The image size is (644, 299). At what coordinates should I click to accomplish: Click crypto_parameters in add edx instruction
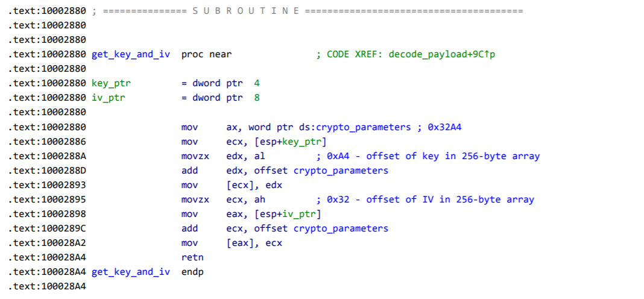(x=341, y=171)
